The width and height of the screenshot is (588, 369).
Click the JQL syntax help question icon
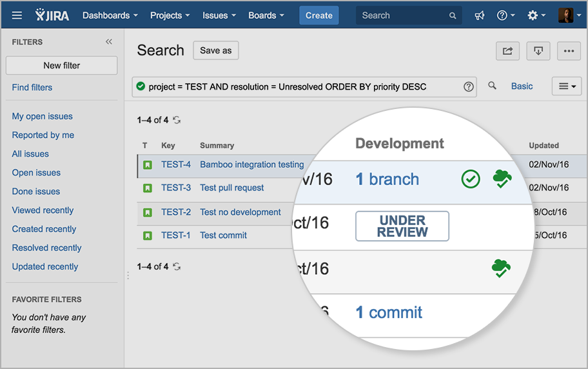(x=469, y=87)
